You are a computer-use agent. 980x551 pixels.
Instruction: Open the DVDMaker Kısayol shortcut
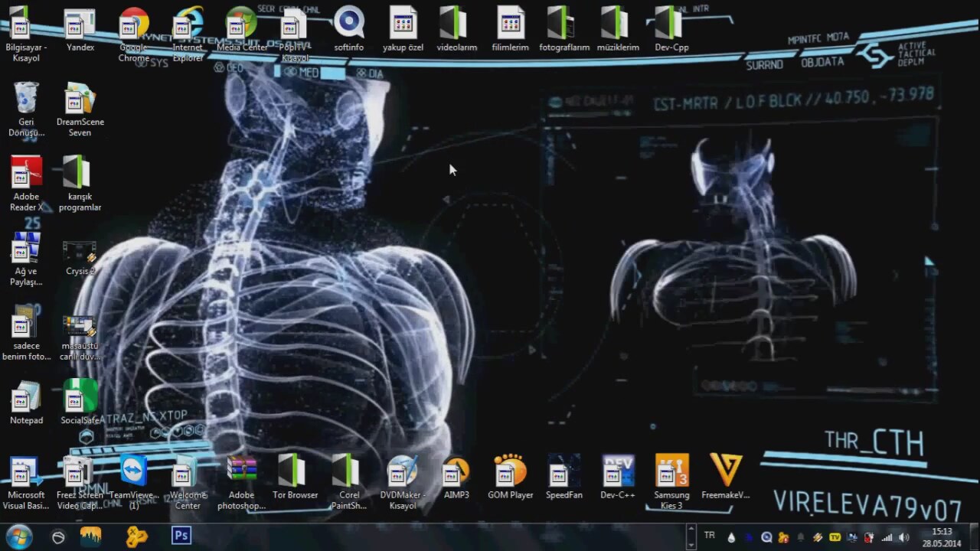(x=403, y=483)
